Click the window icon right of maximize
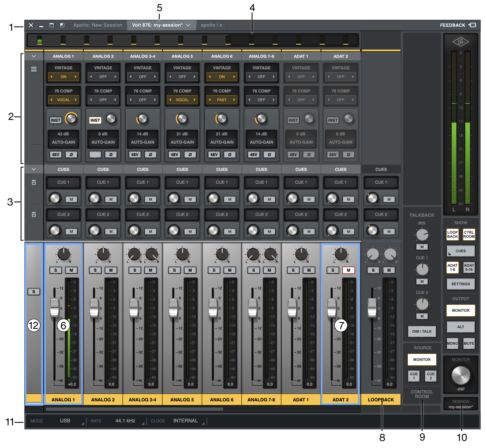Screen dimensions: 486x448 click(x=62, y=25)
